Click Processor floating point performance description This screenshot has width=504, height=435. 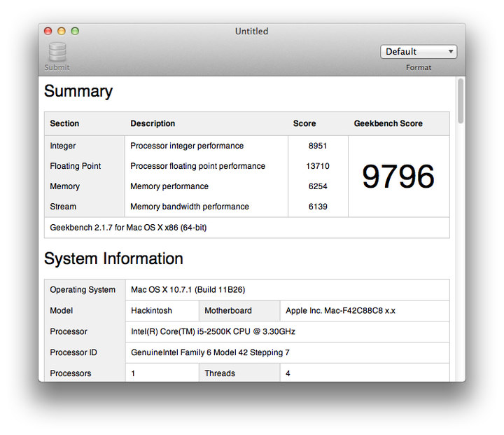(x=197, y=166)
